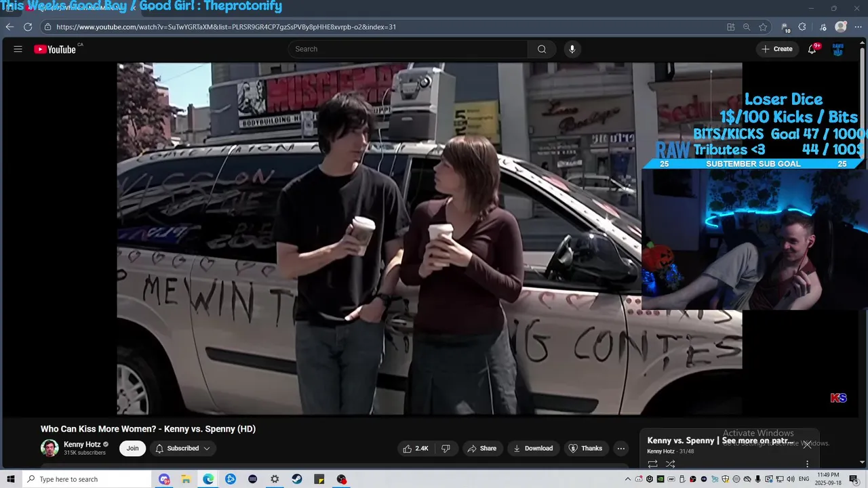This screenshot has height=488, width=868.
Task: Open the browser settings three-dot menu
Action: coord(858,27)
